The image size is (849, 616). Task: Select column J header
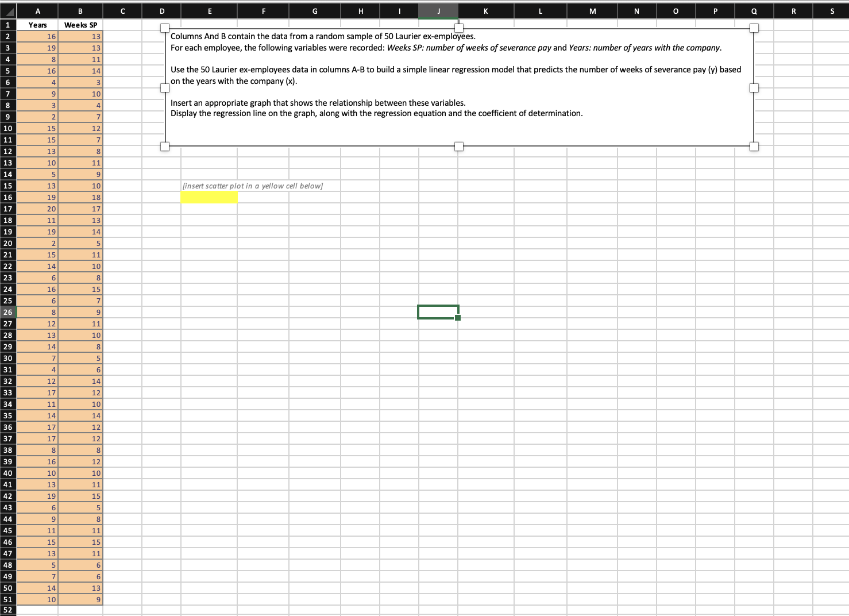438,10
